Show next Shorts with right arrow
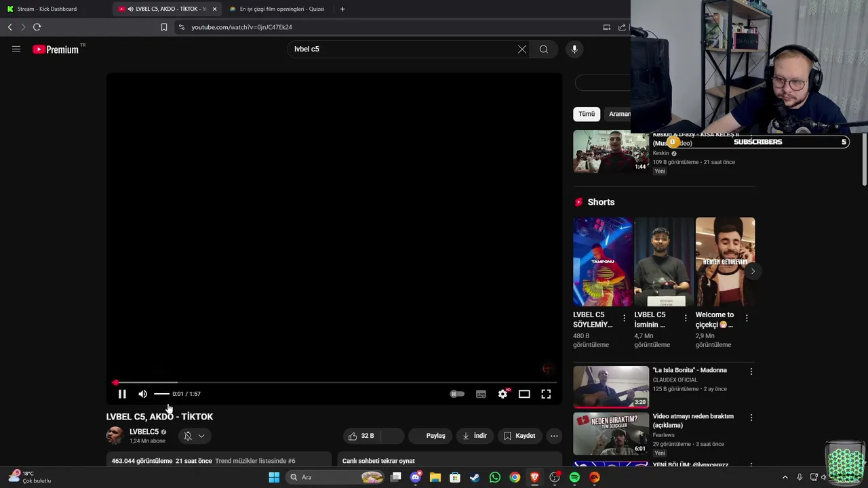The height and width of the screenshot is (488, 868). 753,271
